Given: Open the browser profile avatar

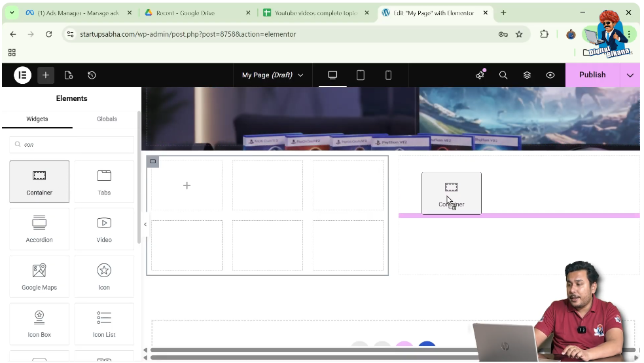Looking at the screenshot, I should coord(571,34).
